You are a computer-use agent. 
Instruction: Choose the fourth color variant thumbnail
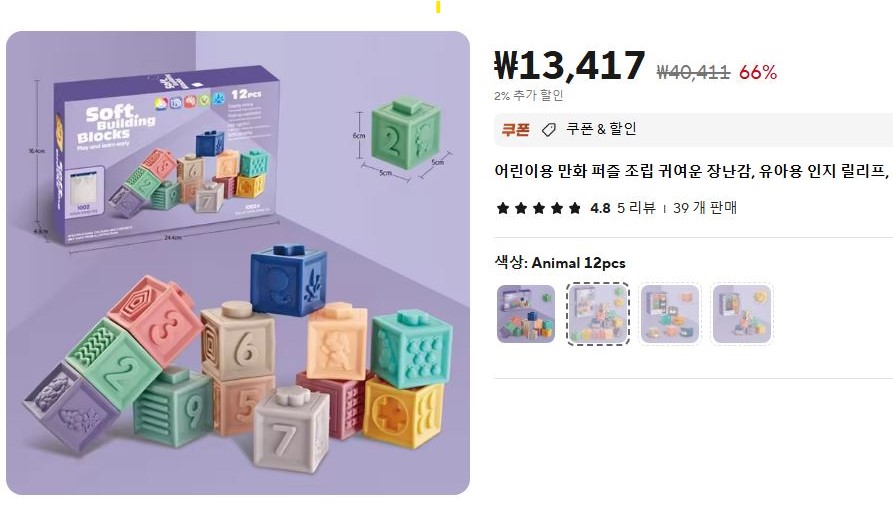[742, 314]
